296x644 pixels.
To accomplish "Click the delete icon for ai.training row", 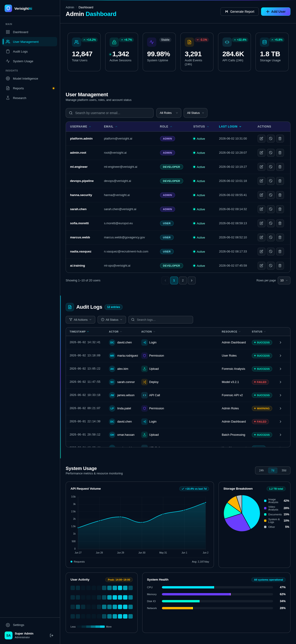I will click(280, 265).
